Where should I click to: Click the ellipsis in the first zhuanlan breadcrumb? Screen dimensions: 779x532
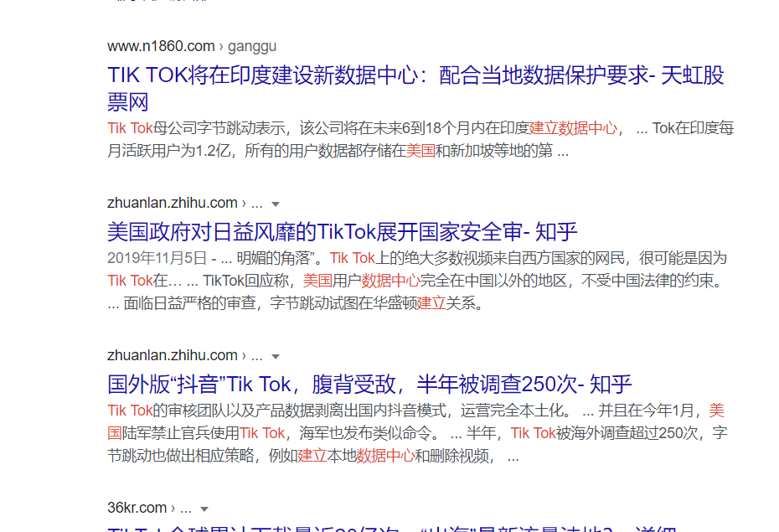[257, 203]
